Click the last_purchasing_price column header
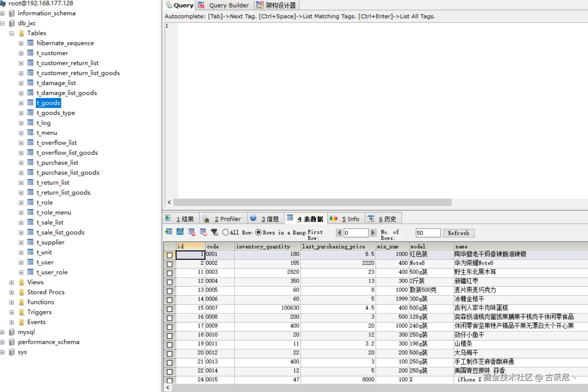This screenshot has height=392, width=588. coord(338,246)
